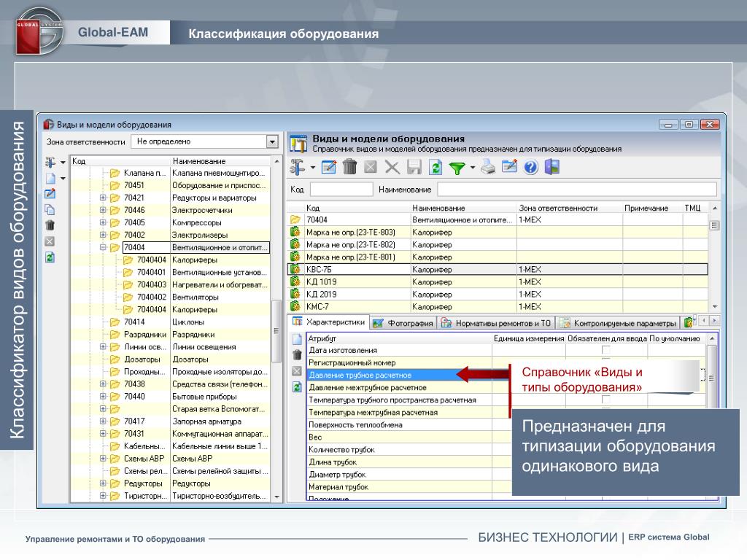Image resolution: width=747 pixels, height=560 pixels.
Task: Click the new record page icon beside the tree
Action: point(50,178)
